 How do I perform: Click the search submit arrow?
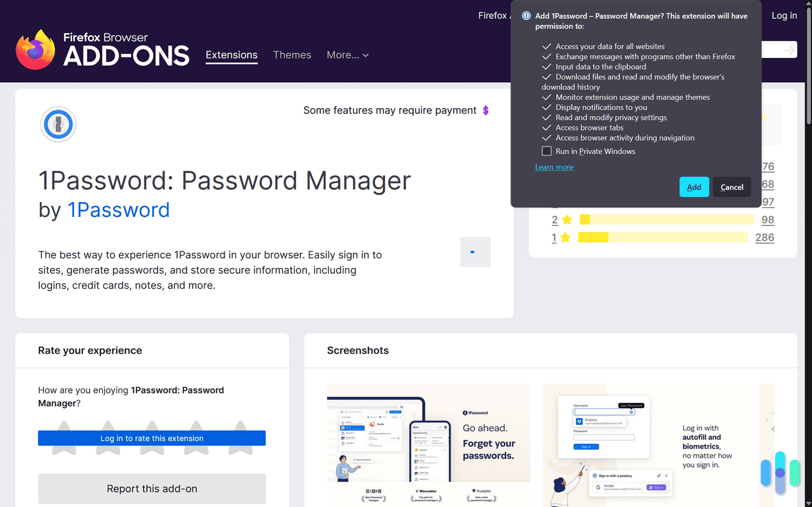point(789,49)
